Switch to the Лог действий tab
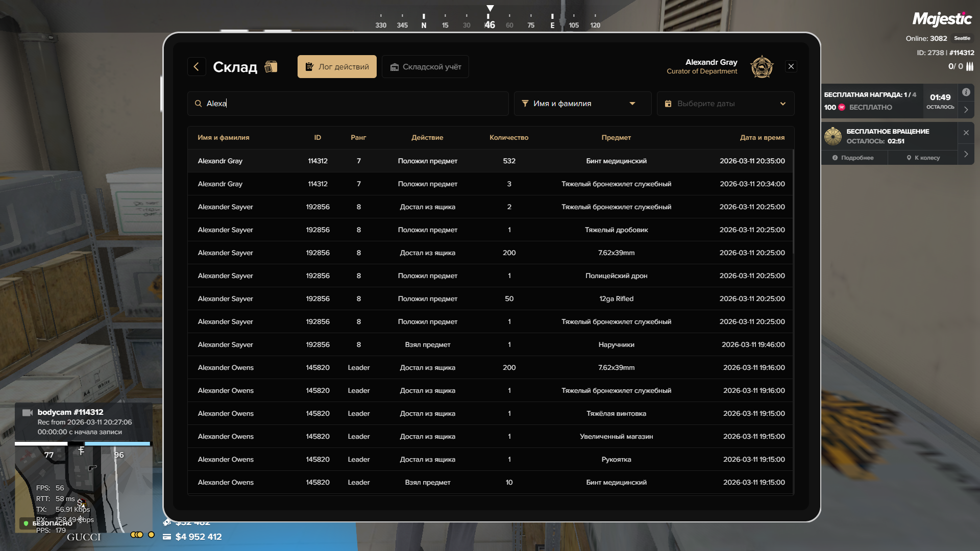Image resolution: width=980 pixels, height=551 pixels. coord(337,67)
